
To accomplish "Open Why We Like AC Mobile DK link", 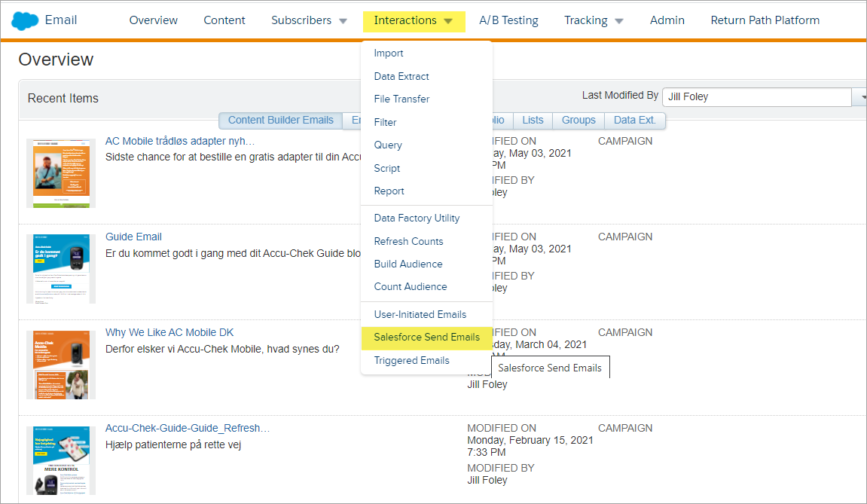I will (x=169, y=332).
